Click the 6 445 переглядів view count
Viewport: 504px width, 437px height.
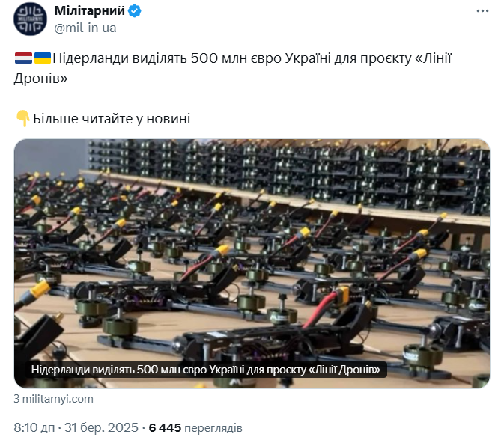pos(195,428)
